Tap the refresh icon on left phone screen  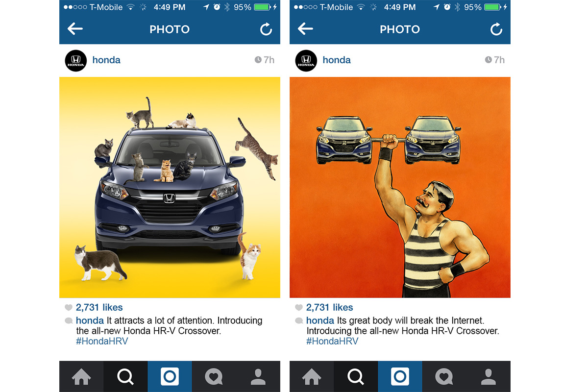tap(266, 29)
